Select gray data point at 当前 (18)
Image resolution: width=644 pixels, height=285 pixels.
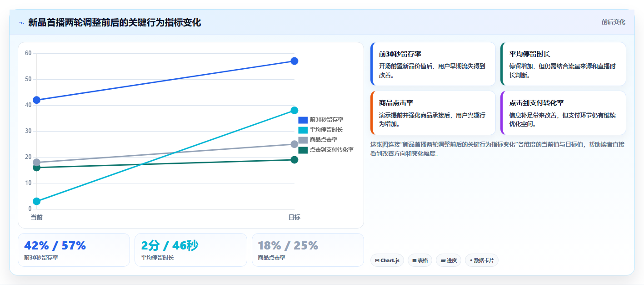(37, 162)
